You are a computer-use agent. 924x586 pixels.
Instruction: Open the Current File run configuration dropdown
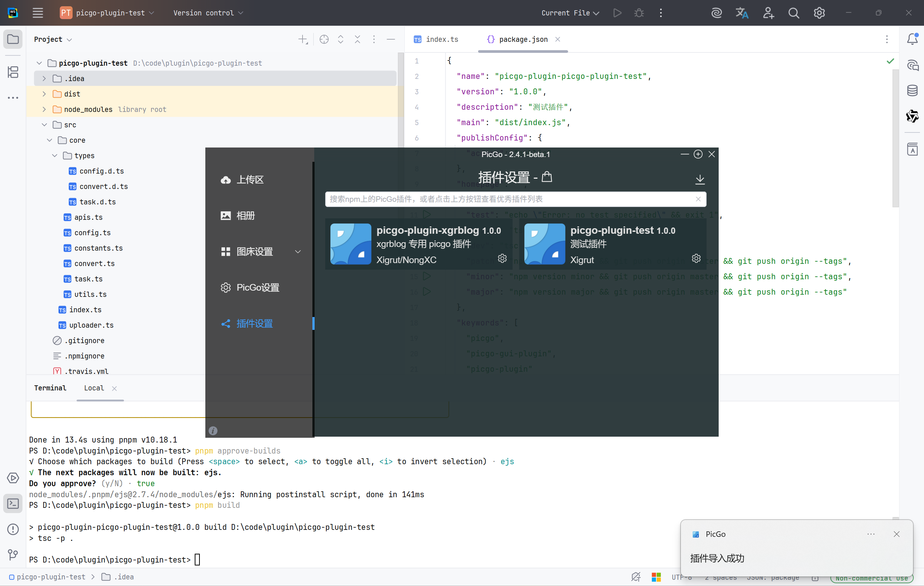[x=570, y=13]
